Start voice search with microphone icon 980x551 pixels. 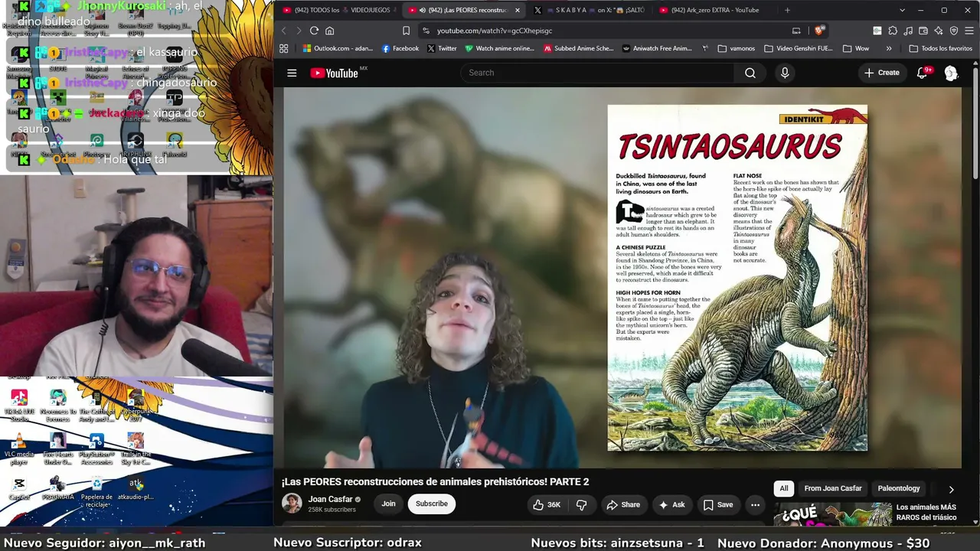click(x=785, y=73)
